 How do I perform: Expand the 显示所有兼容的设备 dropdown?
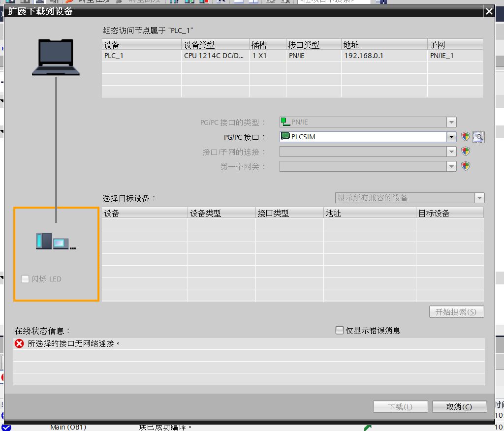[479, 198]
